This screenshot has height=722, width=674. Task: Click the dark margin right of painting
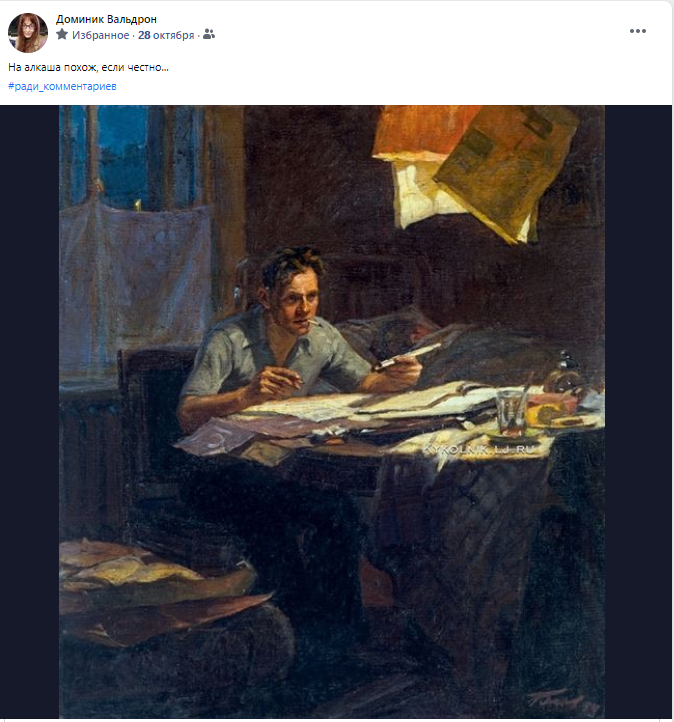pos(639,412)
